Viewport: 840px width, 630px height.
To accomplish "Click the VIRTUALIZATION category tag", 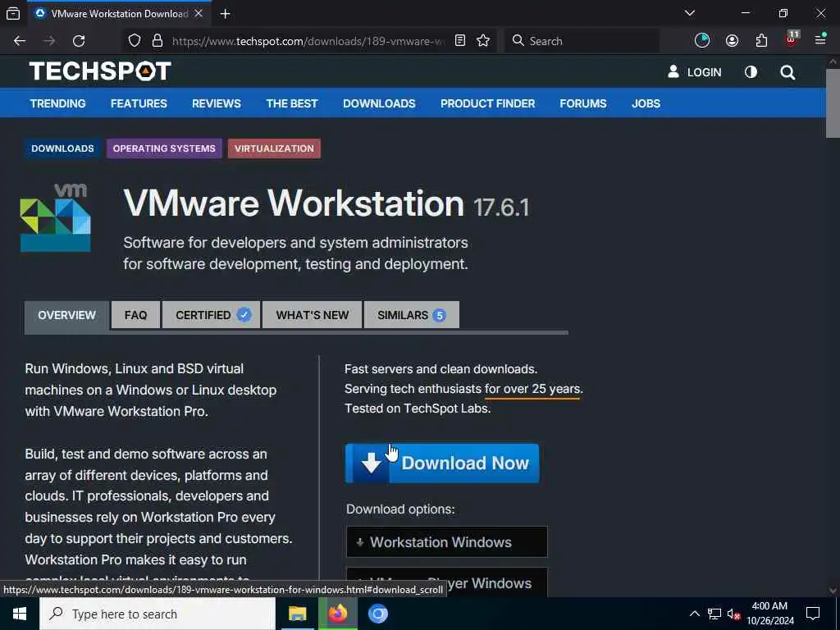I will (274, 148).
